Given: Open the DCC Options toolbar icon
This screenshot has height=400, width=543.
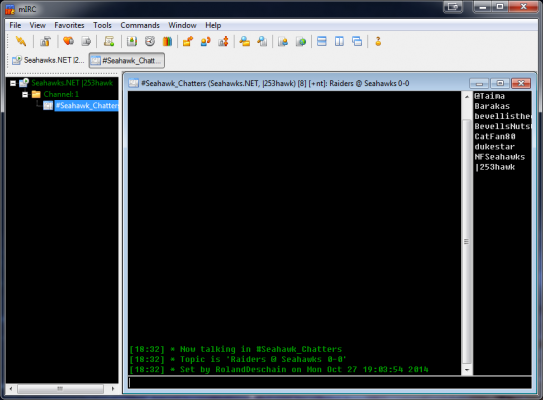Looking at the screenshot, I should 223,42.
